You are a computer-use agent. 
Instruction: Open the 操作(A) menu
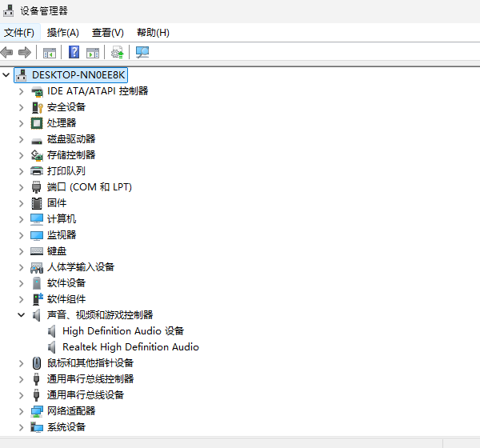pos(63,33)
